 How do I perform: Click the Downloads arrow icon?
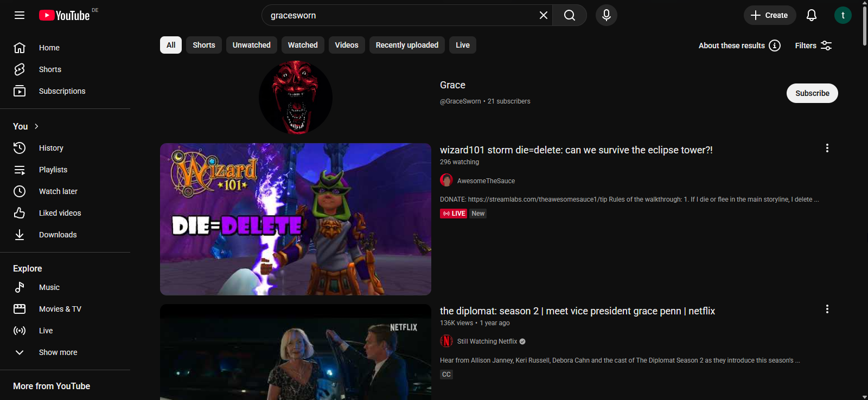click(x=20, y=235)
